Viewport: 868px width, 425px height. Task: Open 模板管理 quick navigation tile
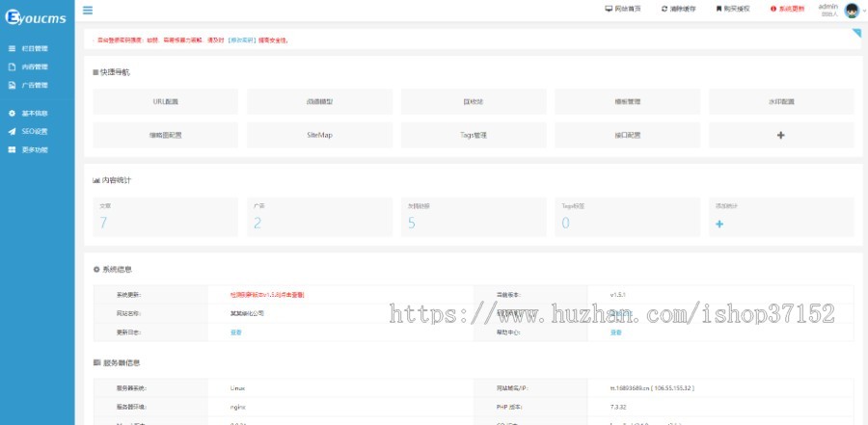[627, 102]
